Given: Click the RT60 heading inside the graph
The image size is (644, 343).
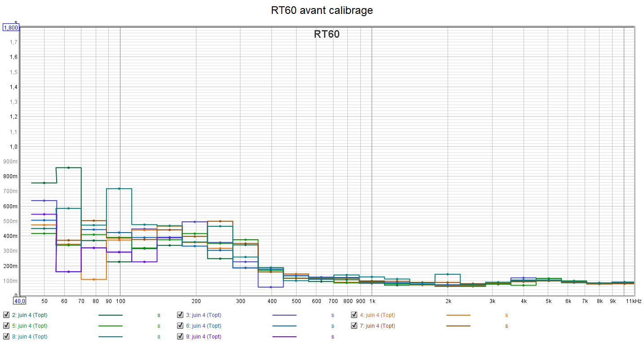Looking at the screenshot, I should [x=327, y=34].
